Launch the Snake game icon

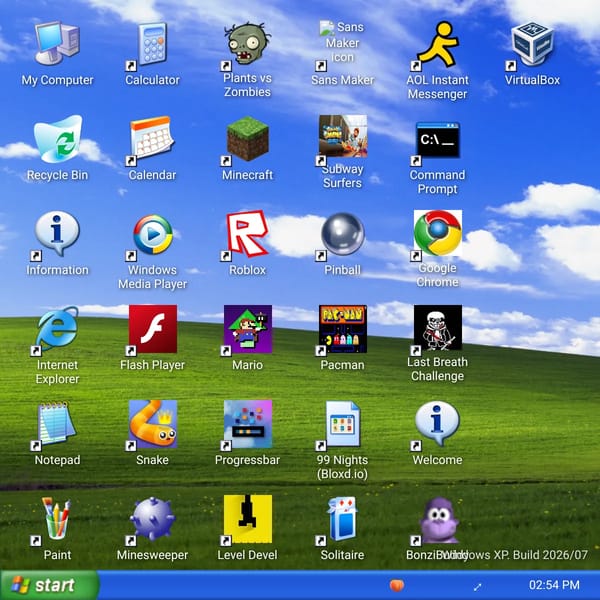[x=153, y=424]
